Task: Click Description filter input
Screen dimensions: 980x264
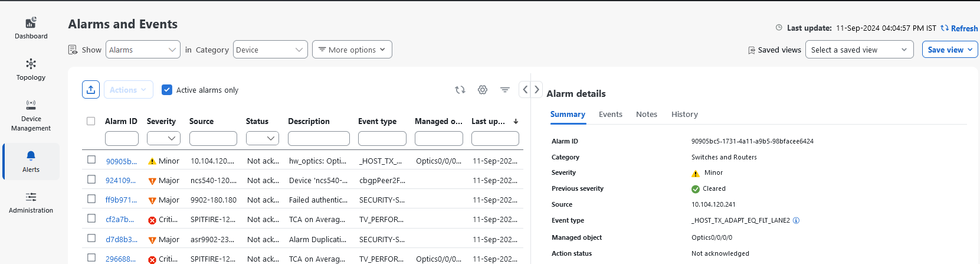Action: coord(319,138)
